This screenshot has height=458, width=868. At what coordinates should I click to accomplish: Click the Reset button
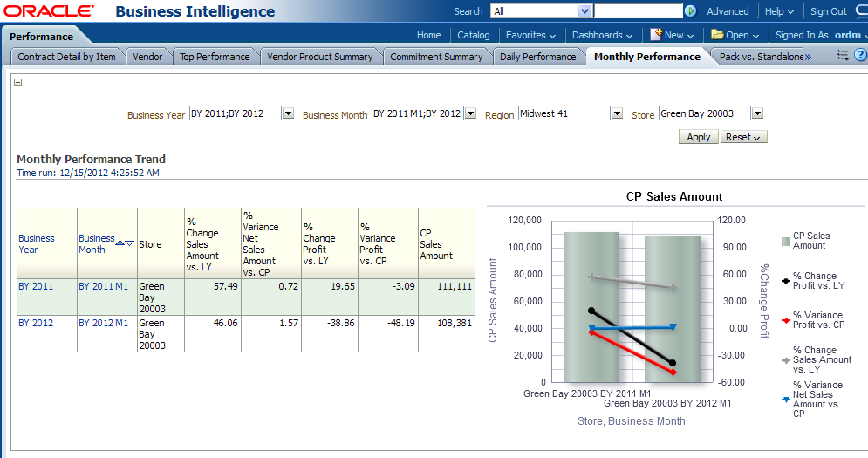[x=743, y=137]
